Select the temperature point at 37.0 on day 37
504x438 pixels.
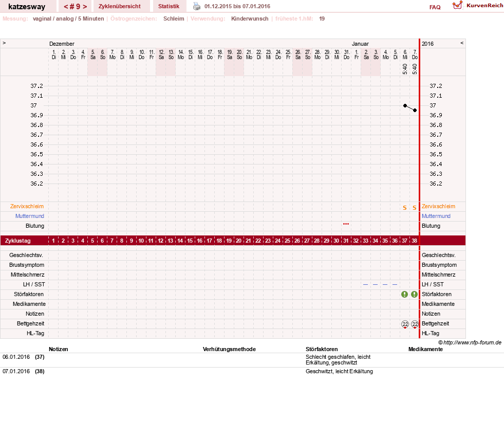pos(405,105)
